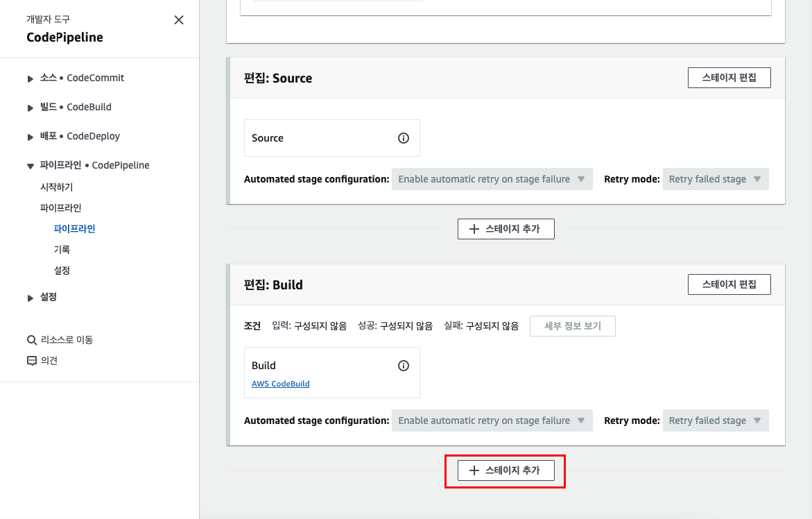Image resolution: width=812 pixels, height=519 pixels.
Task: Select the highlighted 파이프라인 sub-item
Action: point(75,228)
